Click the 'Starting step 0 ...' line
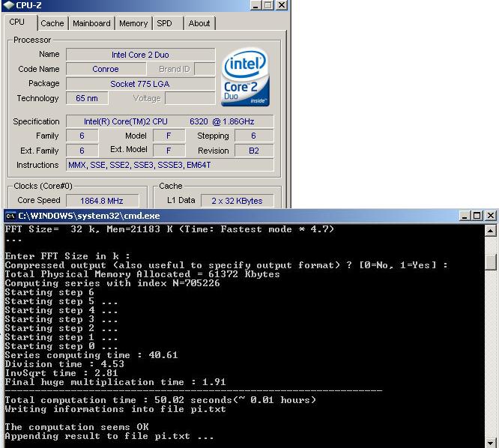 coord(61,346)
